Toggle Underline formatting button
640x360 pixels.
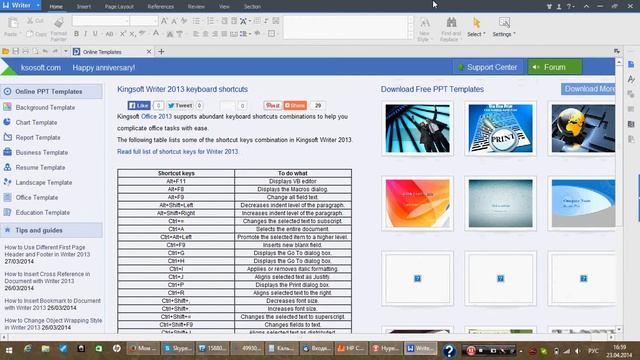pos(95,34)
